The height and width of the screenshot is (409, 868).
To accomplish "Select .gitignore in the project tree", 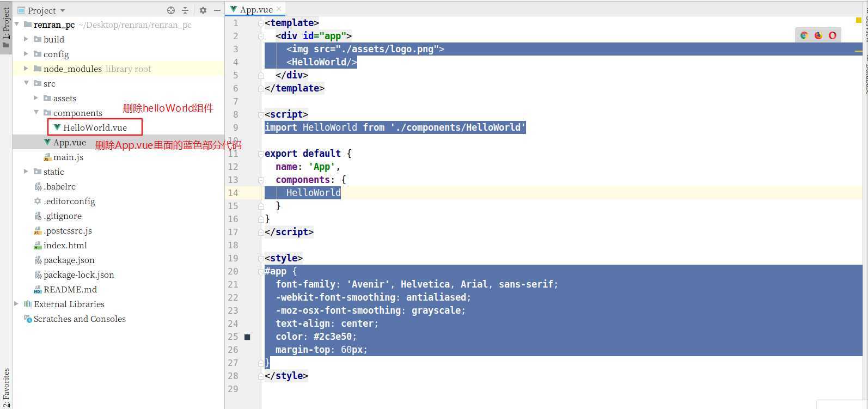I will click(63, 216).
